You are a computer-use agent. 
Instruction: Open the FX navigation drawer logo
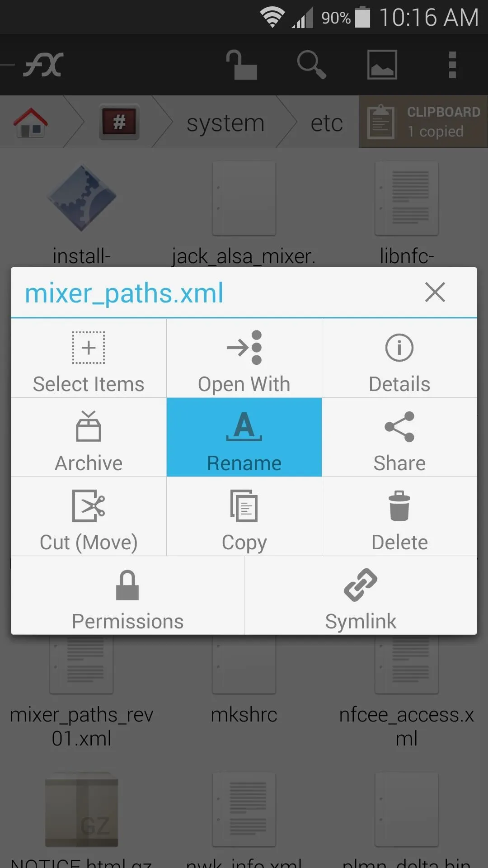coord(43,65)
